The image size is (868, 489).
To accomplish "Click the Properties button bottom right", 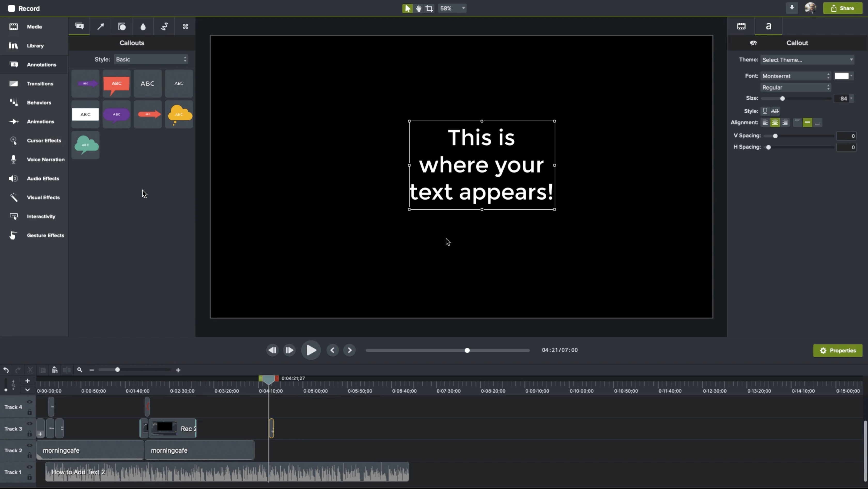I will [x=838, y=350].
